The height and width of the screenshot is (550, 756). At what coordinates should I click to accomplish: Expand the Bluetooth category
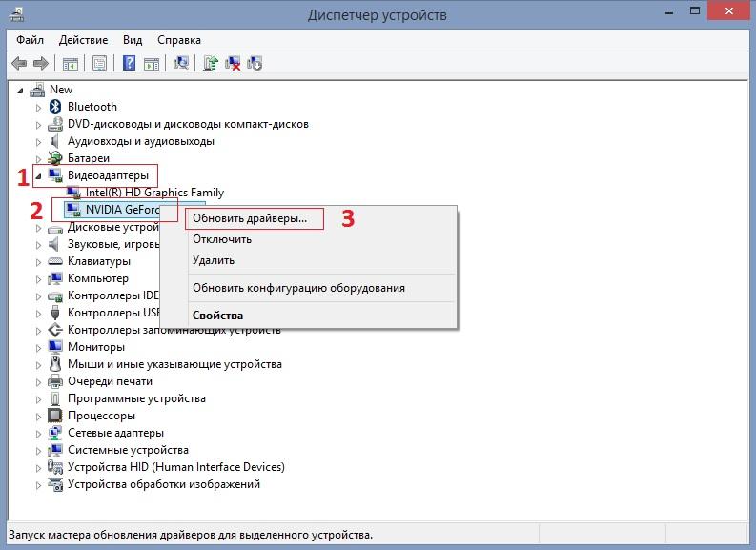[x=38, y=108]
